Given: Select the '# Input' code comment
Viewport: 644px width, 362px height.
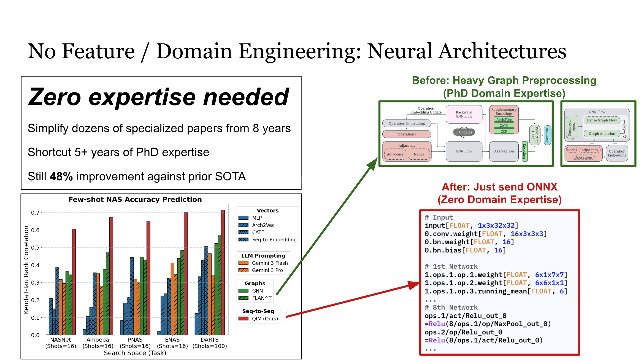Looking at the screenshot, I should click(x=439, y=217).
